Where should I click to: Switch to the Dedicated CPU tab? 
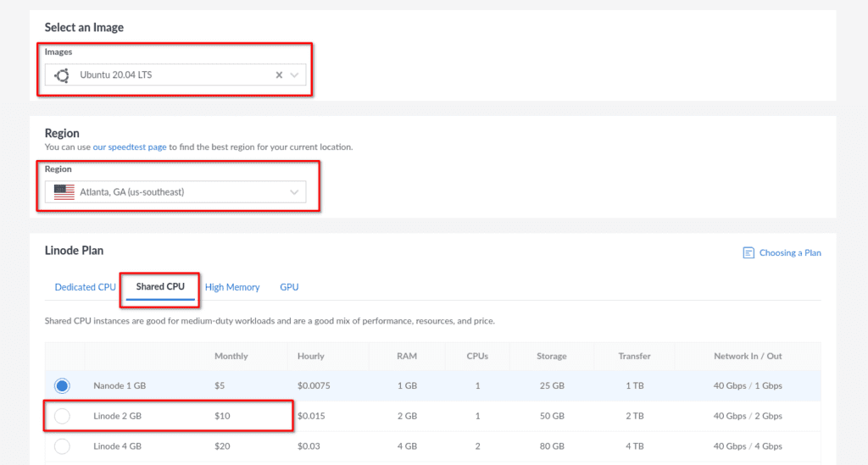point(86,287)
